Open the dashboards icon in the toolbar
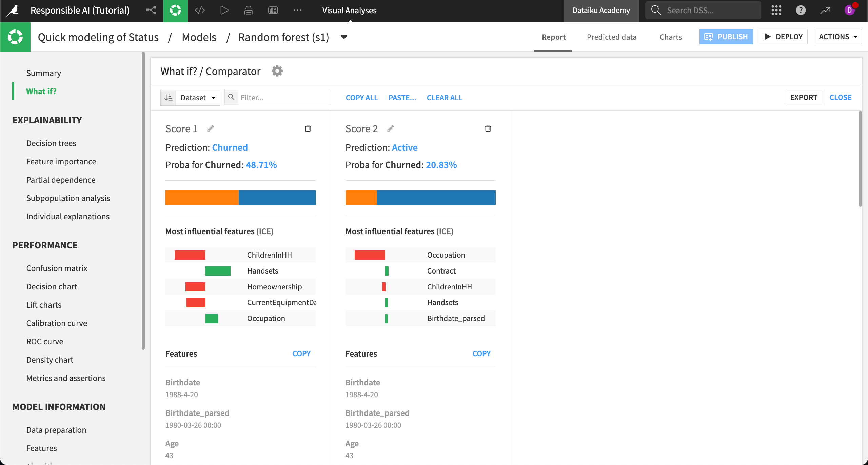This screenshot has width=868, height=465. point(273,10)
